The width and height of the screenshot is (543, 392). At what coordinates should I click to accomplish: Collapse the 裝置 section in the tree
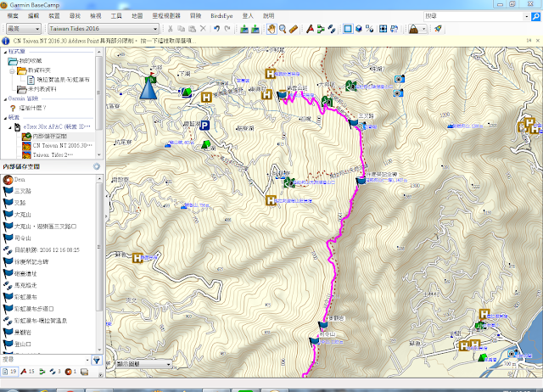click(6, 118)
